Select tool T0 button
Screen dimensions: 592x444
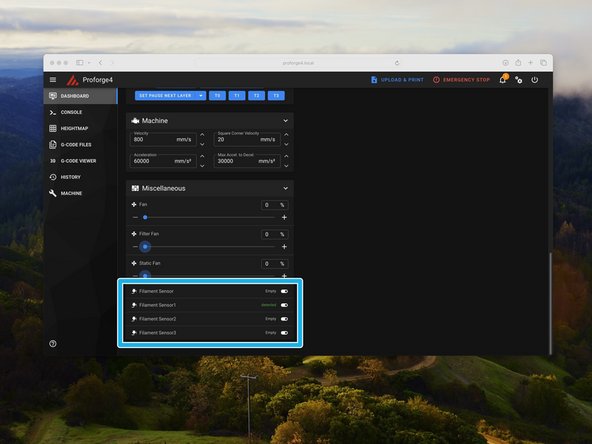(x=217, y=96)
